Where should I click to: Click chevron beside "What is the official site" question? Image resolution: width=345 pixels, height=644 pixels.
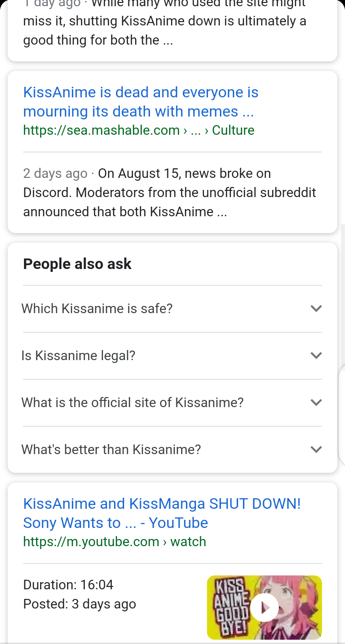tap(316, 402)
